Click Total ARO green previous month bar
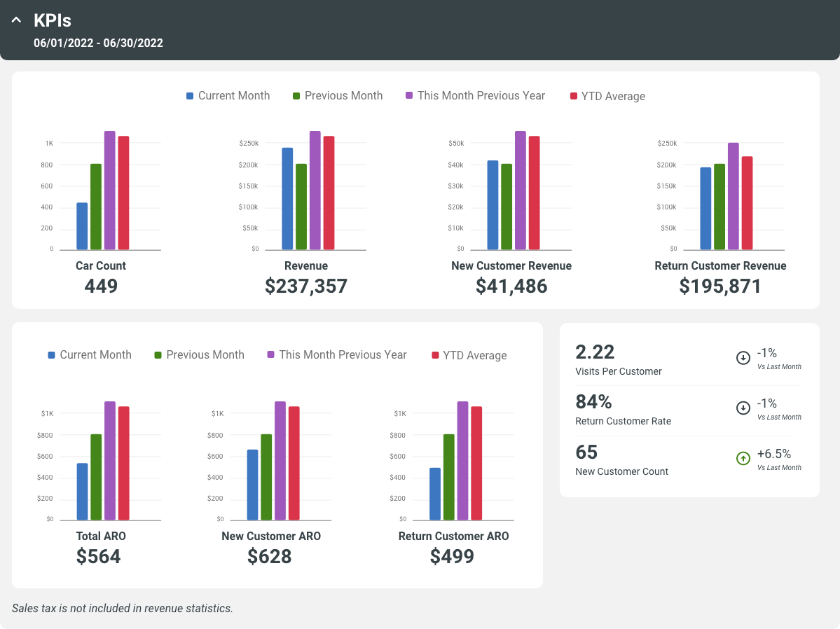840x629 pixels. tap(96, 477)
